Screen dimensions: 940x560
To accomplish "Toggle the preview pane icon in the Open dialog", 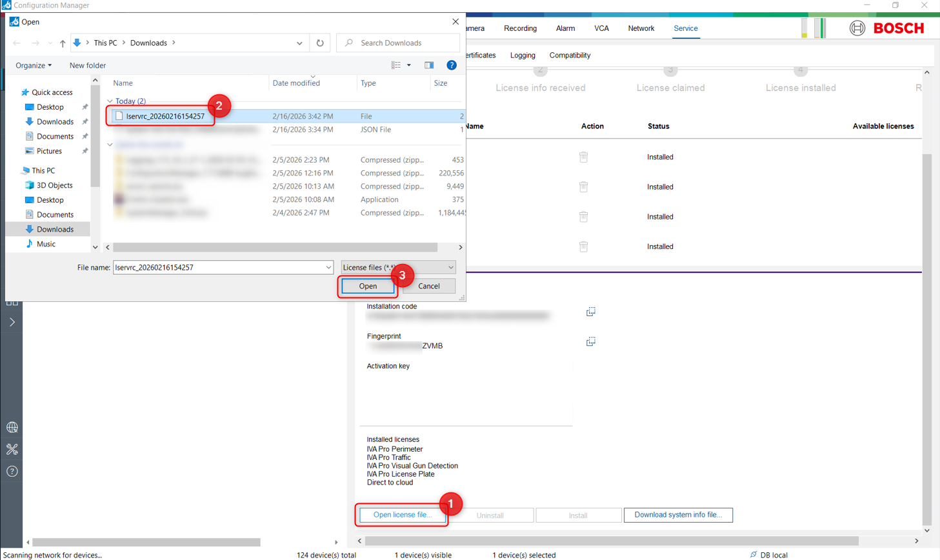I will point(429,65).
